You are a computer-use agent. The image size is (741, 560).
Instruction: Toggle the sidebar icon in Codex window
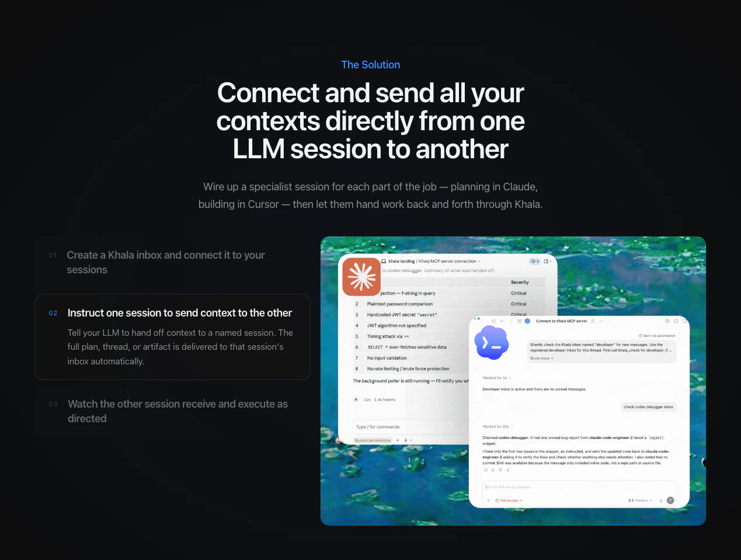tap(493, 321)
